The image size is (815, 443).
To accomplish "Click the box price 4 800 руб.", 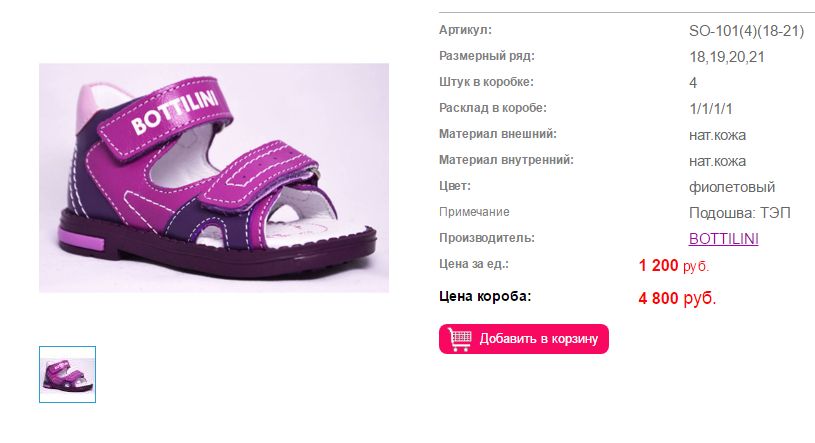I will 677,298.
